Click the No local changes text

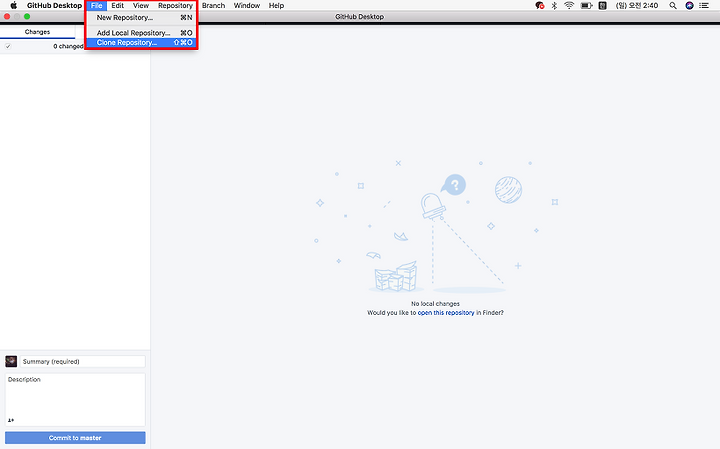[435, 304]
